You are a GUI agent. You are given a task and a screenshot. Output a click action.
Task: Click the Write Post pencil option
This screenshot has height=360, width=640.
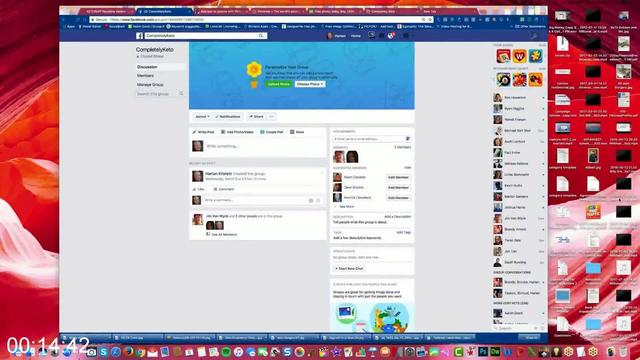pos(203,132)
